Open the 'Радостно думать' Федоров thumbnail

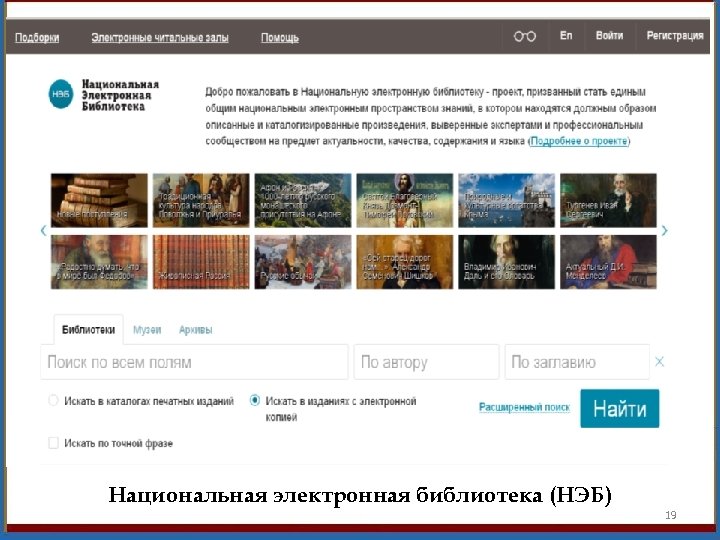point(99,262)
